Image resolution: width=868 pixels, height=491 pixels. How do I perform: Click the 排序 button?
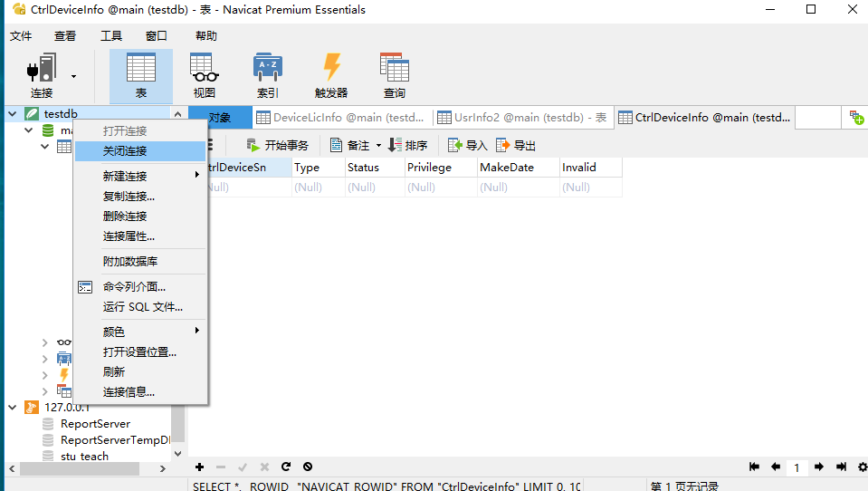[408, 145]
